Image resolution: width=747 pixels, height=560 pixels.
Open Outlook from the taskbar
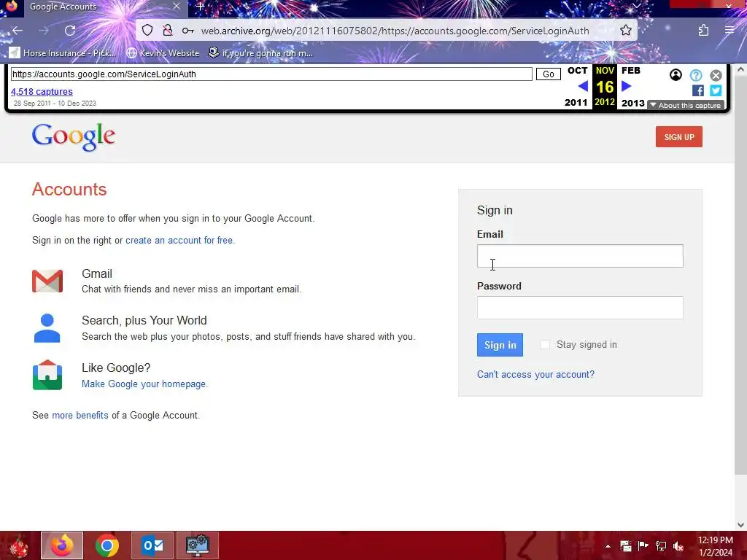tap(152, 545)
